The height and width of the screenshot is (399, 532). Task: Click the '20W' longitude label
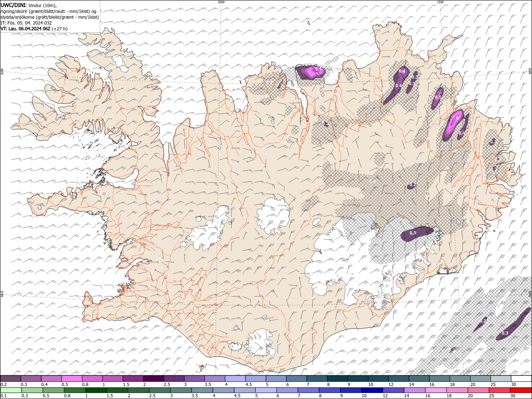coord(221,2)
